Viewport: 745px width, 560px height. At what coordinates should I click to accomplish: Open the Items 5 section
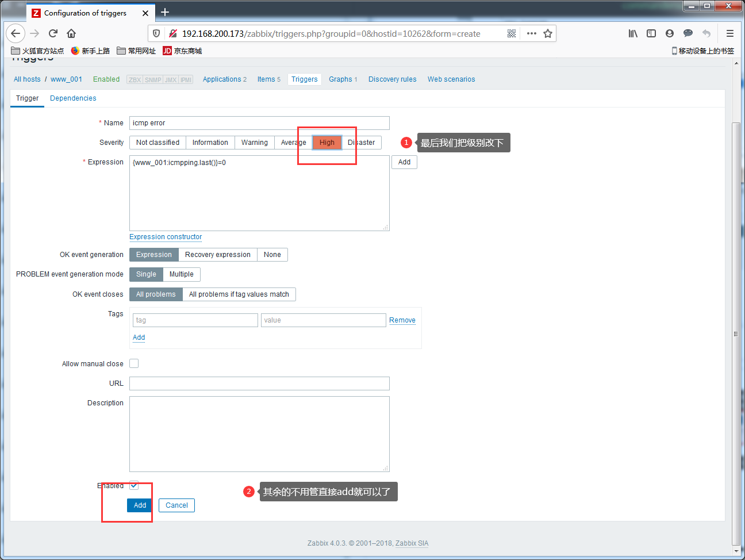[x=269, y=79]
